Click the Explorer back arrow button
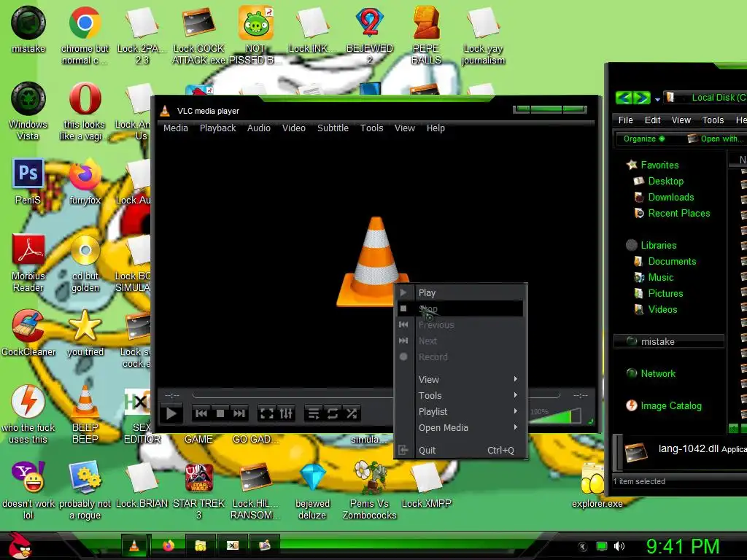This screenshot has height=560, width=747. tap(624, 98)
